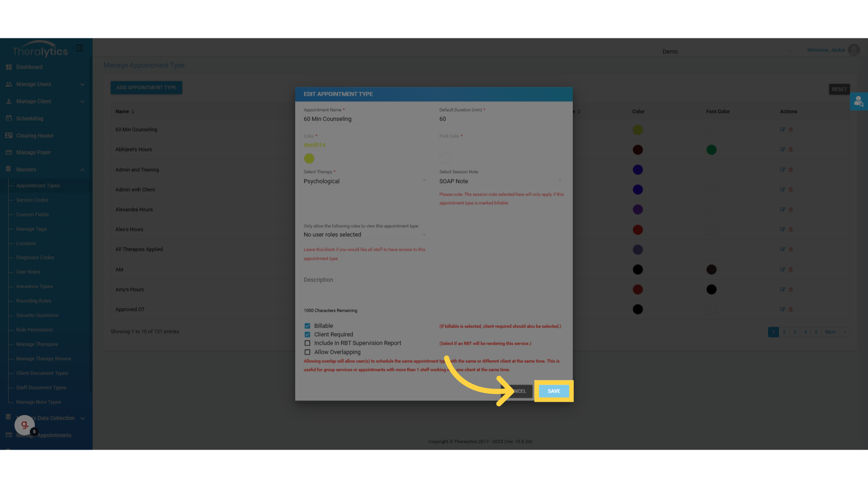Open the Select Session Note dropdown

[500, 181]
